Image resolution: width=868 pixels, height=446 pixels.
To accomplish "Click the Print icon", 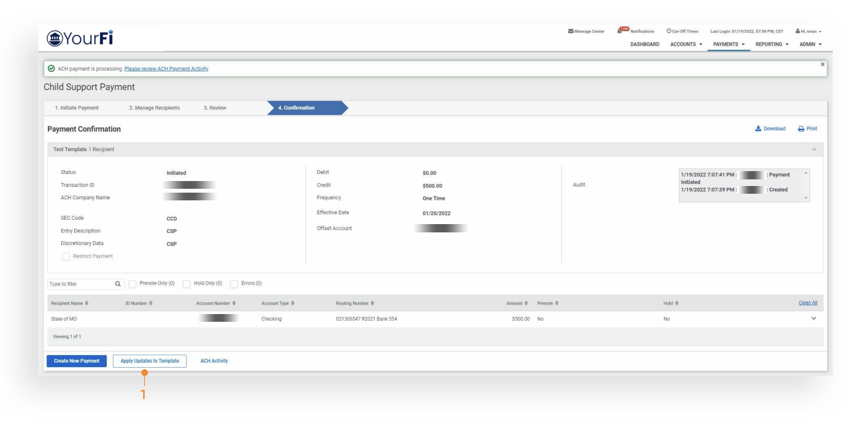I will point(801,129).
